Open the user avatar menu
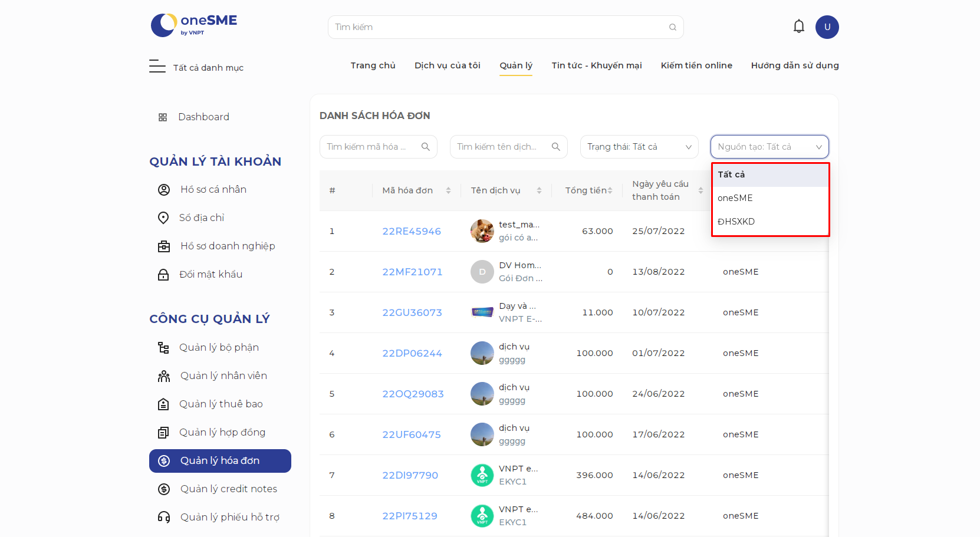Screen dimensions: 980x537 point(827,27)
